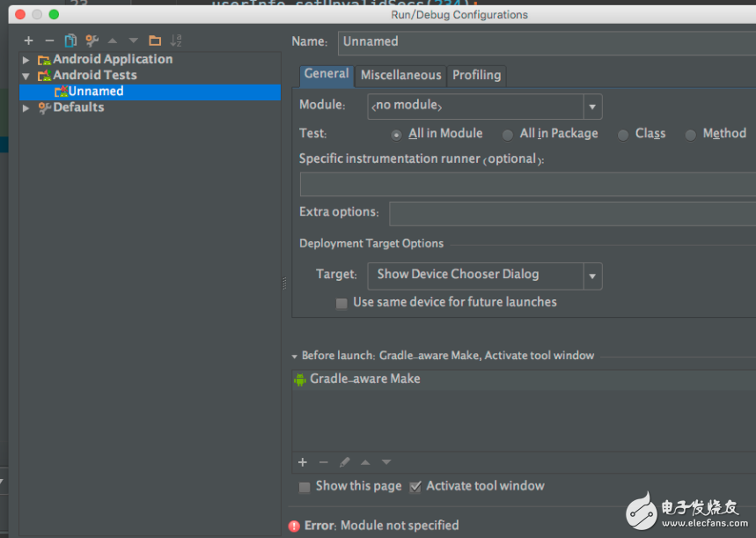Click the create new folder icon
Screen dimensions: 756x538
(x=155, y=41)
